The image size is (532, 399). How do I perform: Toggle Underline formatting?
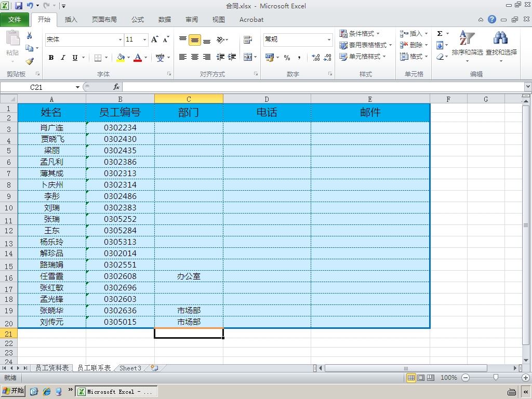pyautogui.click(x=75, y=58)
